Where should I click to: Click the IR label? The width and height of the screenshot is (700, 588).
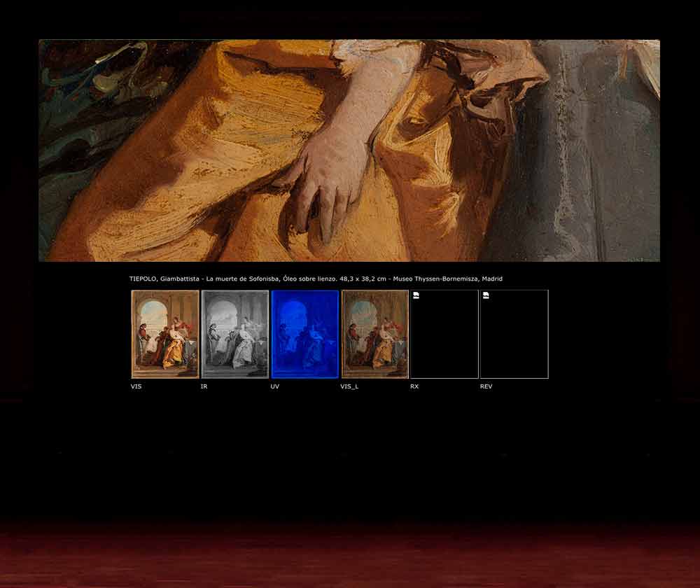204,386
